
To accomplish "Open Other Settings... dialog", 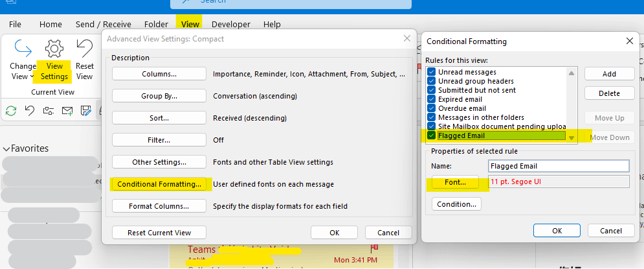I will pos(159,162).
